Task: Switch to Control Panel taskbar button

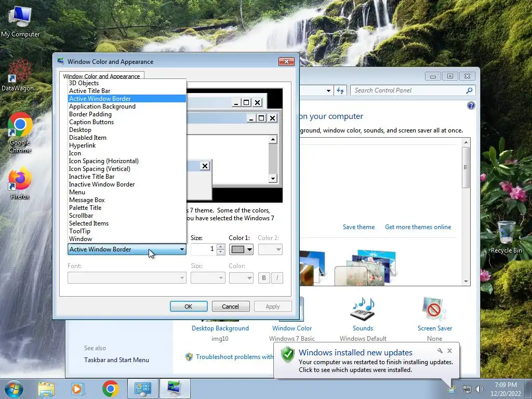Action: tap(143, 389)
